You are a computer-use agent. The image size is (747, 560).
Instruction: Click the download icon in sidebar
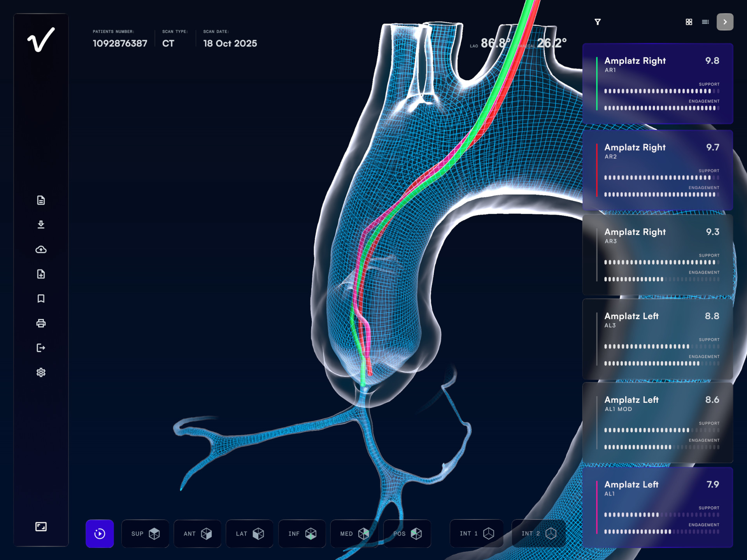pos(41,225)
